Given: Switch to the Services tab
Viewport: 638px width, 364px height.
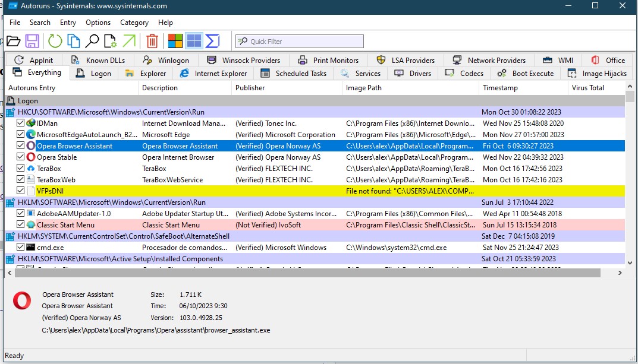Looking at the screenshot, I should (360, 74).
